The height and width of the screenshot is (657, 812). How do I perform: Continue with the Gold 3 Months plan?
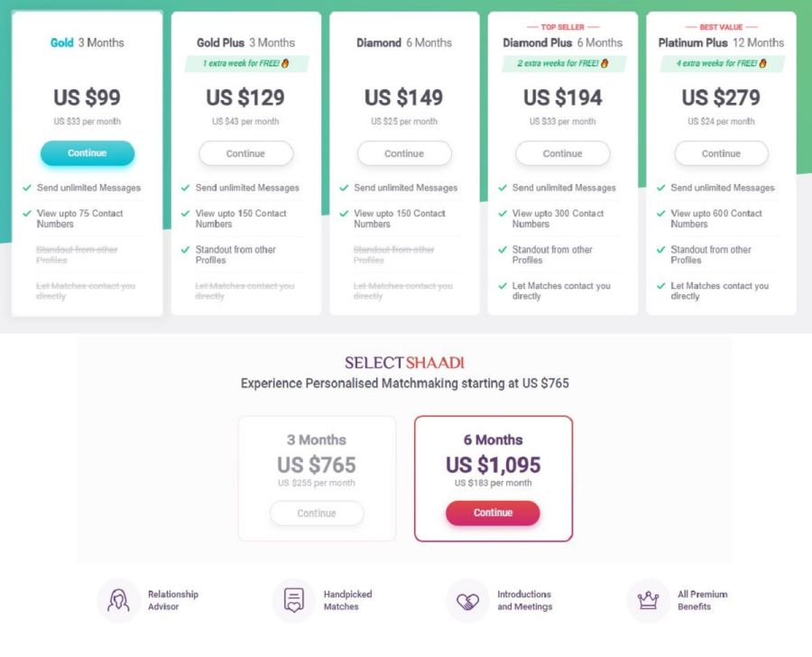88,153
